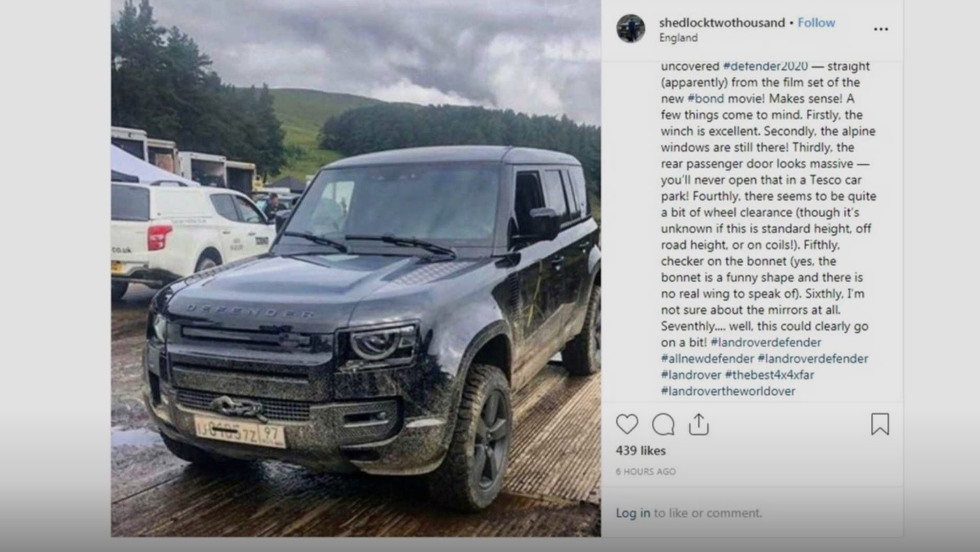Open the first #landroverdefender hashtag
The height and width of the screenshot is (552, 980).
[x=765, y=342]
